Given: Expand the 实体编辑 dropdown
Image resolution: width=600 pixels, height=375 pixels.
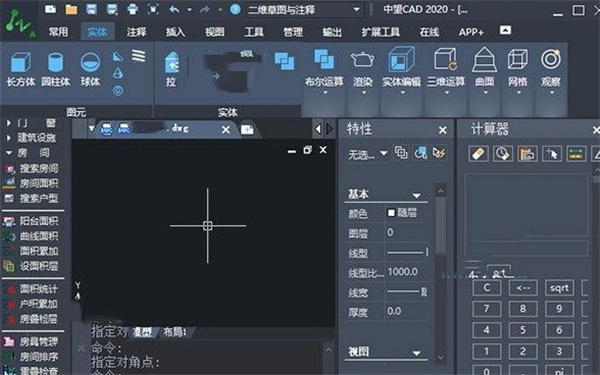Looking at the screenshot, I should 402,92.
